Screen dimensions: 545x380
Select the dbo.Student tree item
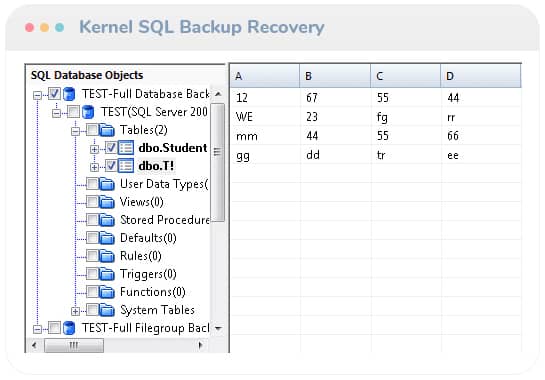pyautogui.click(x=173, y=148)
